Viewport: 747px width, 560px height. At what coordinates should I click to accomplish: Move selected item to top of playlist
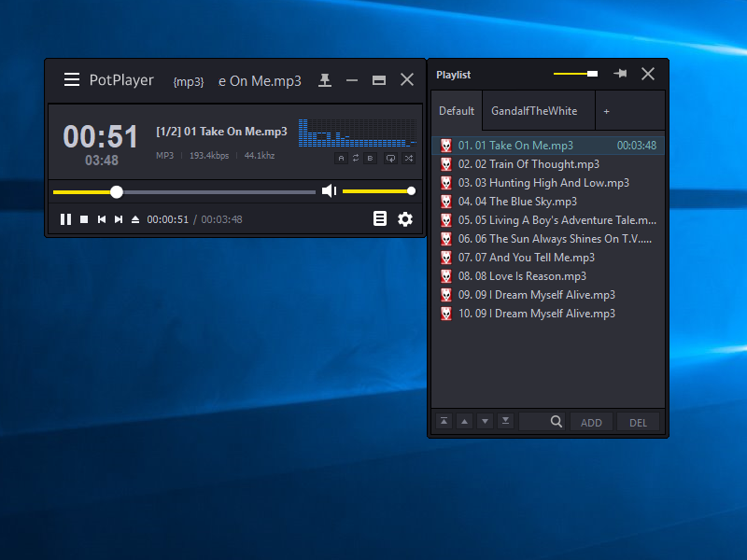point(444,422)
